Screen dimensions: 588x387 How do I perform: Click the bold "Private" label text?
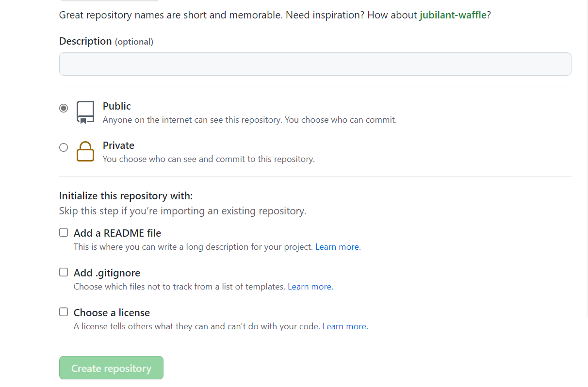tap(118, 145)
